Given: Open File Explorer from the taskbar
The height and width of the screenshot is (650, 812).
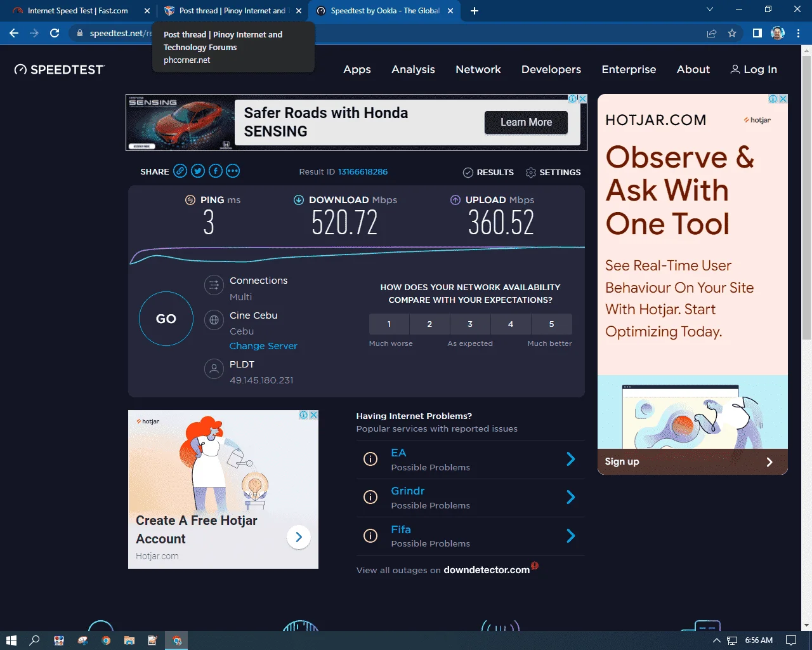Looking at the screenshot, I should [129, 640].
